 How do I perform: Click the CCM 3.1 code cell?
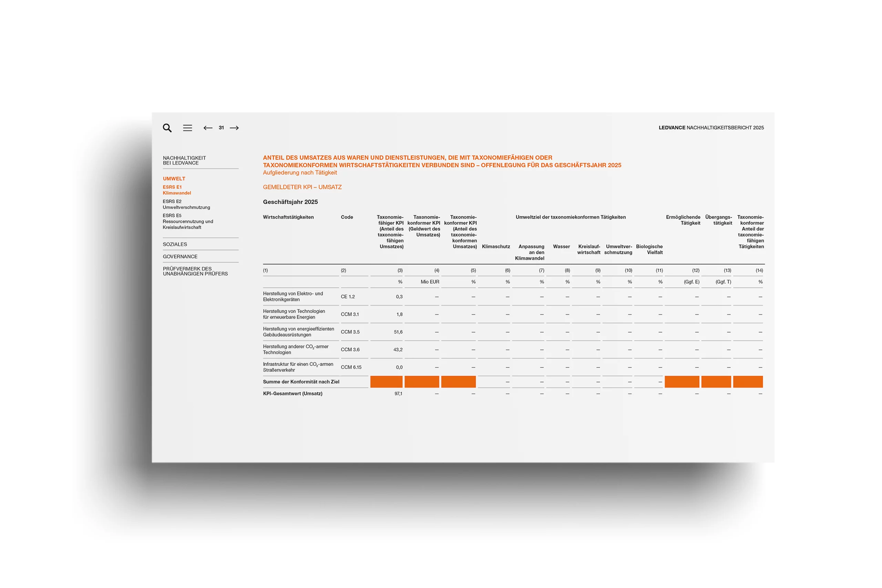349,314
